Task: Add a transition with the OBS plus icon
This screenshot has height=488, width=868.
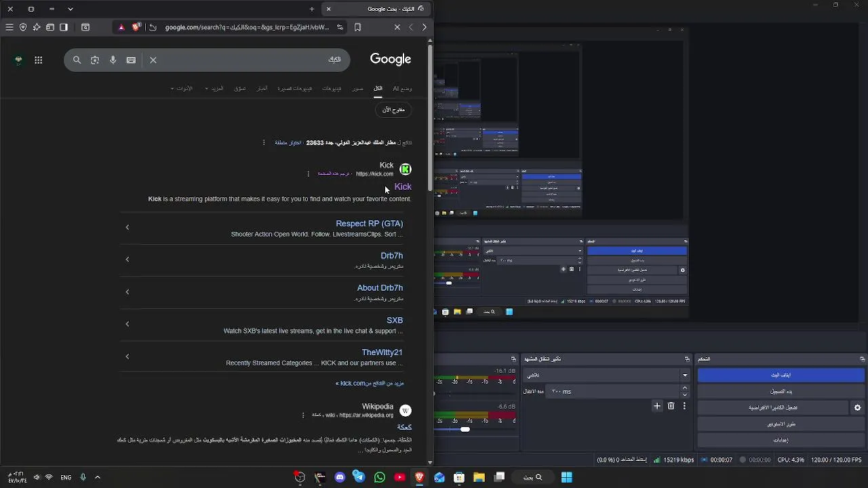Action: pos(656,406)
